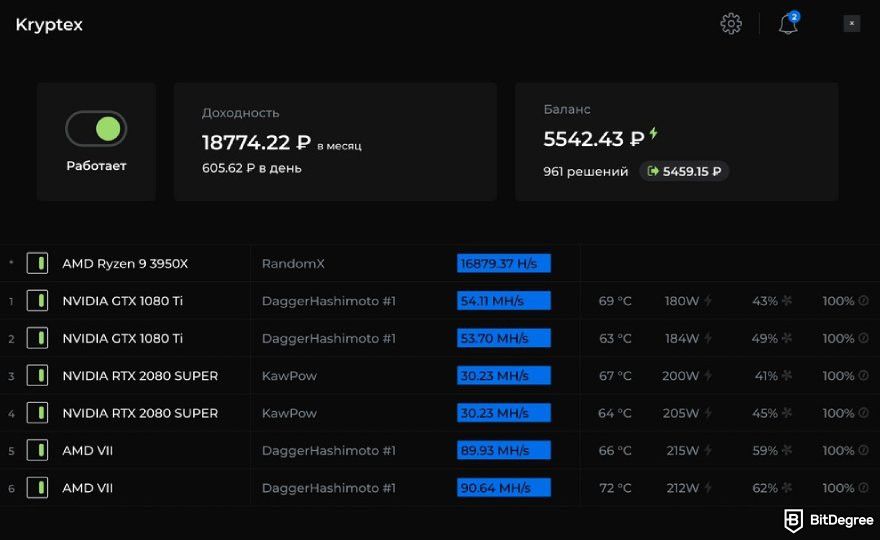Click the lightning bolt beside balance
The width and height of the screenshot is (880, 540).
(x=653, y=133)
